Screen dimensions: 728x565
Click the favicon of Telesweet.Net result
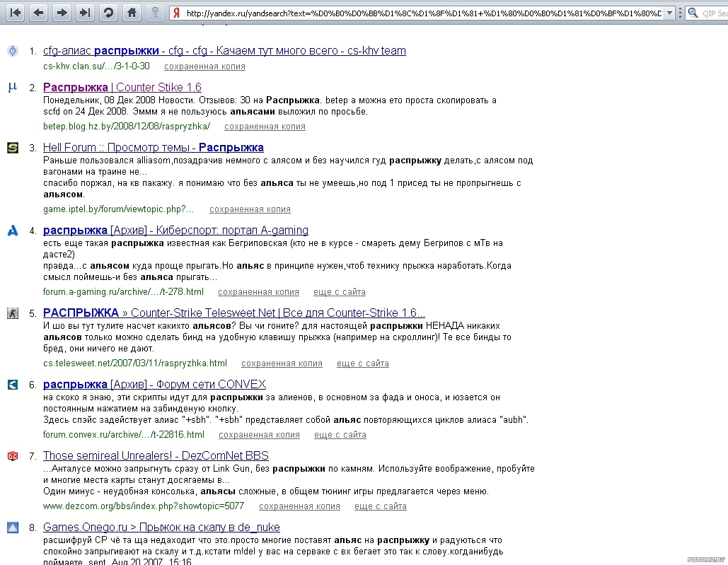coord(13,313)
